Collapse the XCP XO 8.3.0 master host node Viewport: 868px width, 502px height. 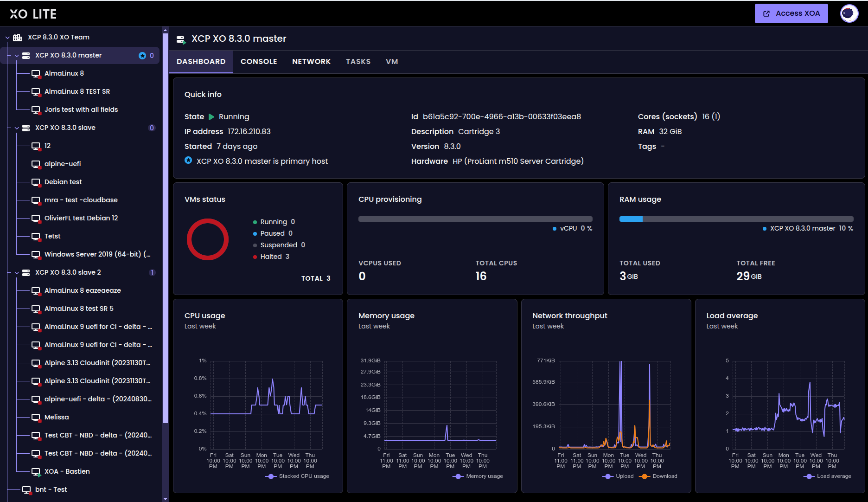[17, 55]
